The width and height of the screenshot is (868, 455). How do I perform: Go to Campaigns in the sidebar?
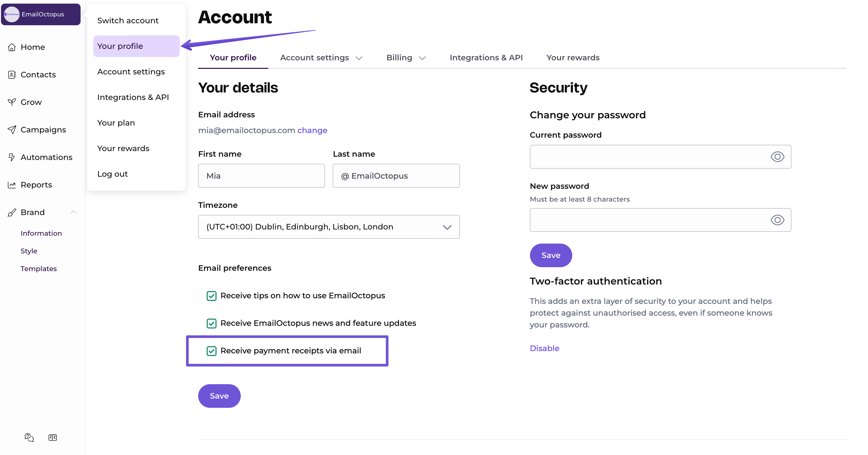[43, 130]
